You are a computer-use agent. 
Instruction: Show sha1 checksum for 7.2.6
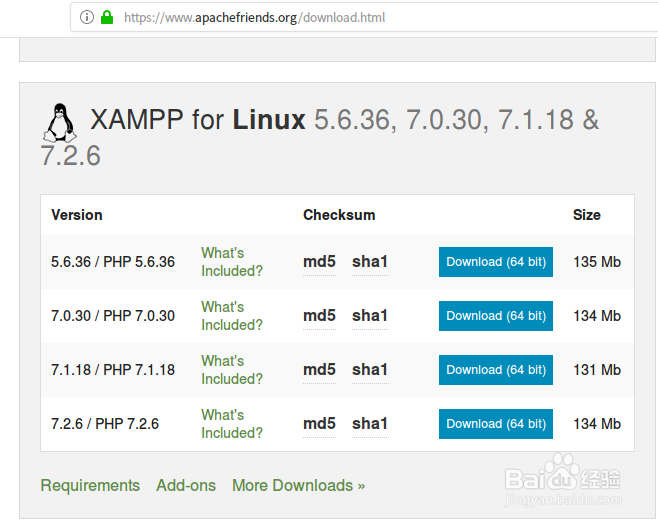pos(370,424)
